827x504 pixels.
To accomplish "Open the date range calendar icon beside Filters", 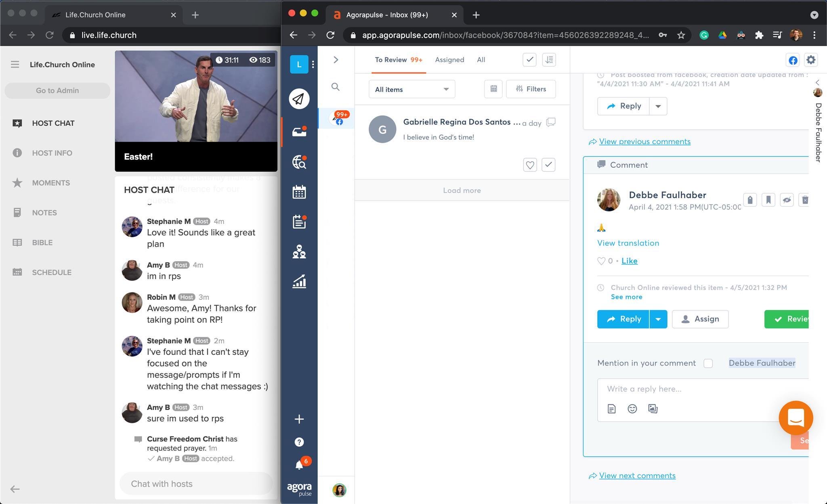I will 493,89.
